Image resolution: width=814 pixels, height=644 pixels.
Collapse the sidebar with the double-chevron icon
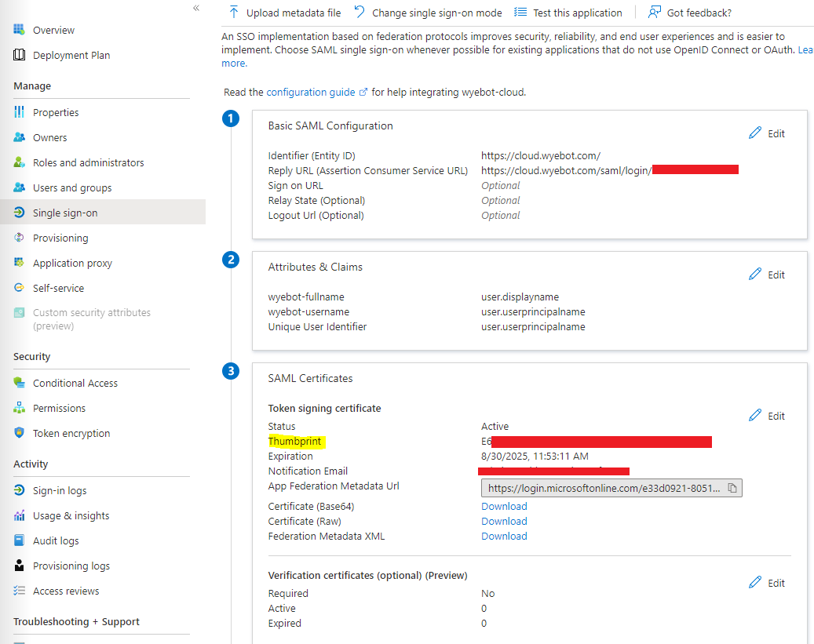196,8
